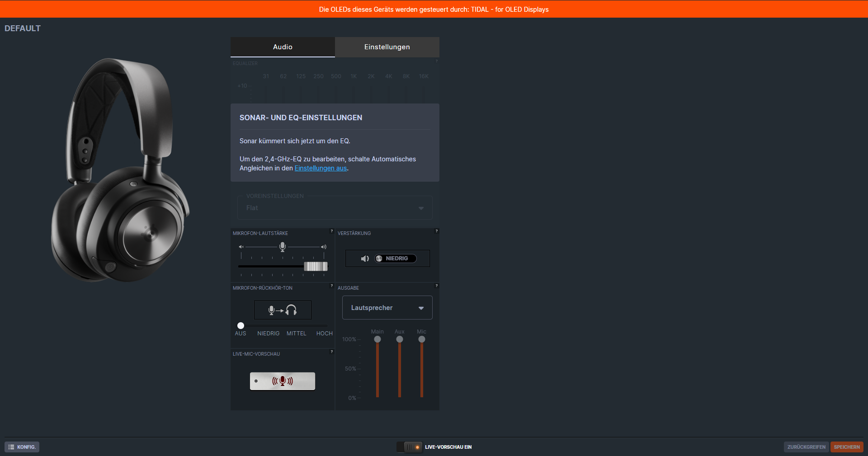This screenshot has width=868, height=456.
Task: Show help for Live-Mic-Vorschau
Action: coord(332,352)
